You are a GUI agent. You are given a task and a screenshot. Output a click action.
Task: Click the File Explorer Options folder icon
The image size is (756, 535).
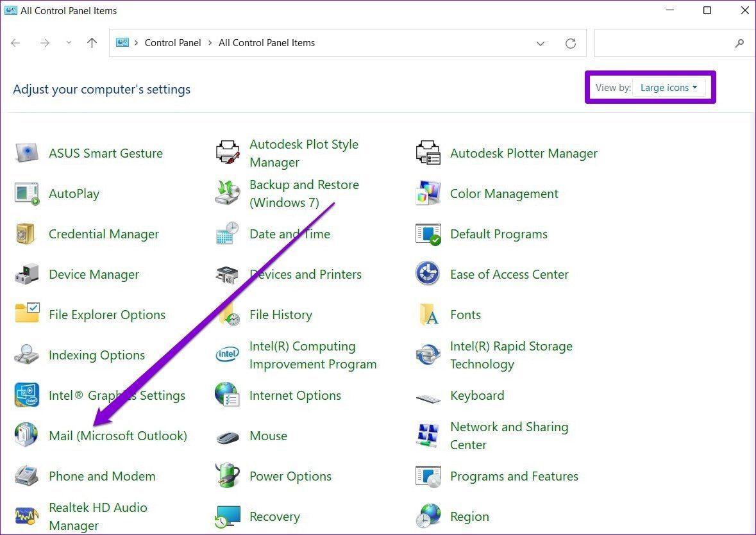[27, 313]
